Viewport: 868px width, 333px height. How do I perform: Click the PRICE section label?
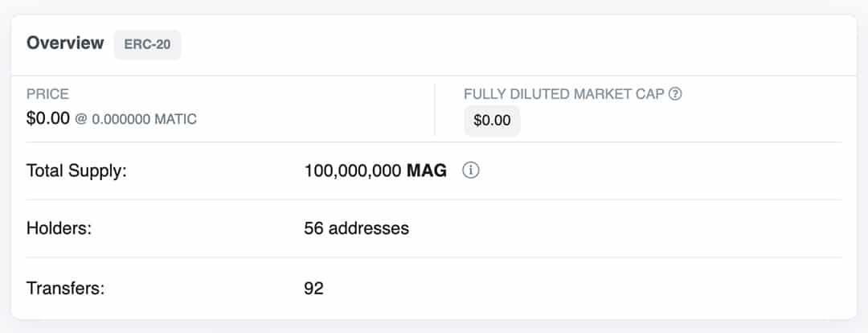coord(47,94)
